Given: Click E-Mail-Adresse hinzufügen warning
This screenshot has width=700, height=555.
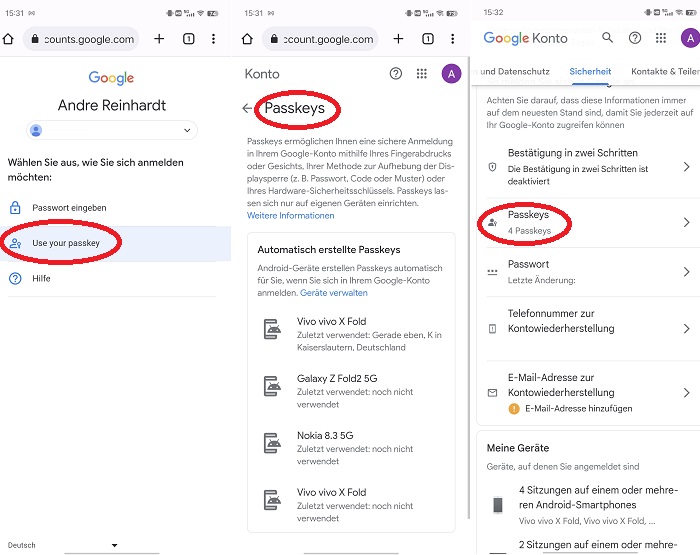Looking at the screenshot, I should click(571, 409).
